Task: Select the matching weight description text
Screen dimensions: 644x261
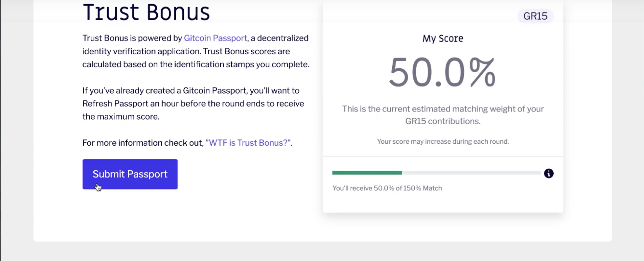Action: [443, 115]
